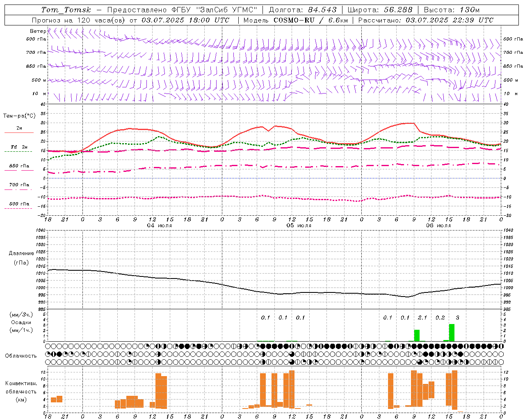Click the Рассчитано: 03.07.2025 22:39 UTC text
This screenshot has height=420, width=525.
(x=426, y=20)
